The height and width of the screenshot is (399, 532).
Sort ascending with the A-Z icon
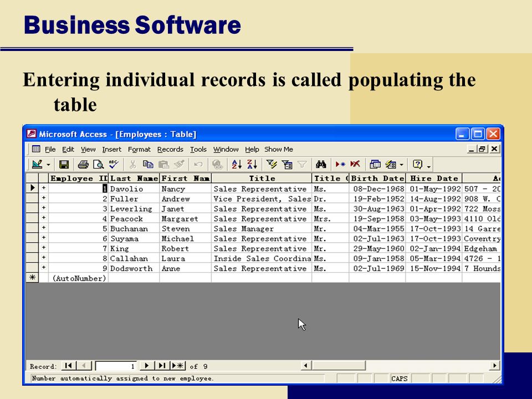(237, 165)
